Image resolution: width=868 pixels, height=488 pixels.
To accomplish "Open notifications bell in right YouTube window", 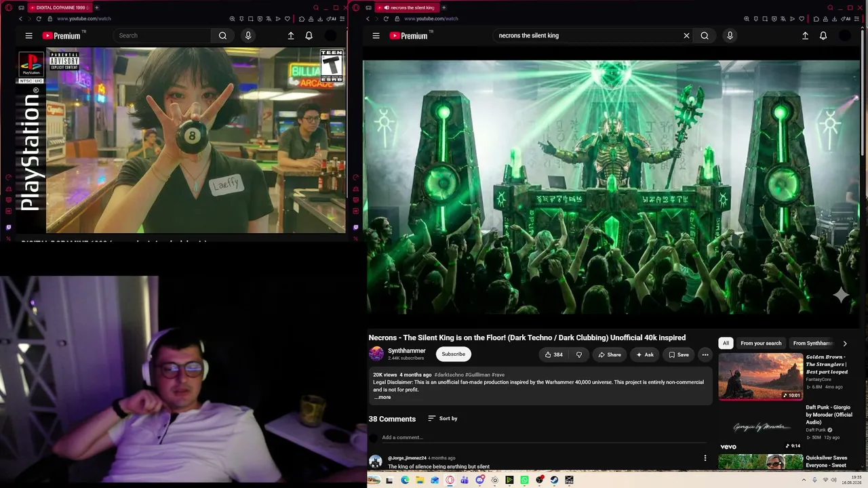I will (x=823, y=36).
